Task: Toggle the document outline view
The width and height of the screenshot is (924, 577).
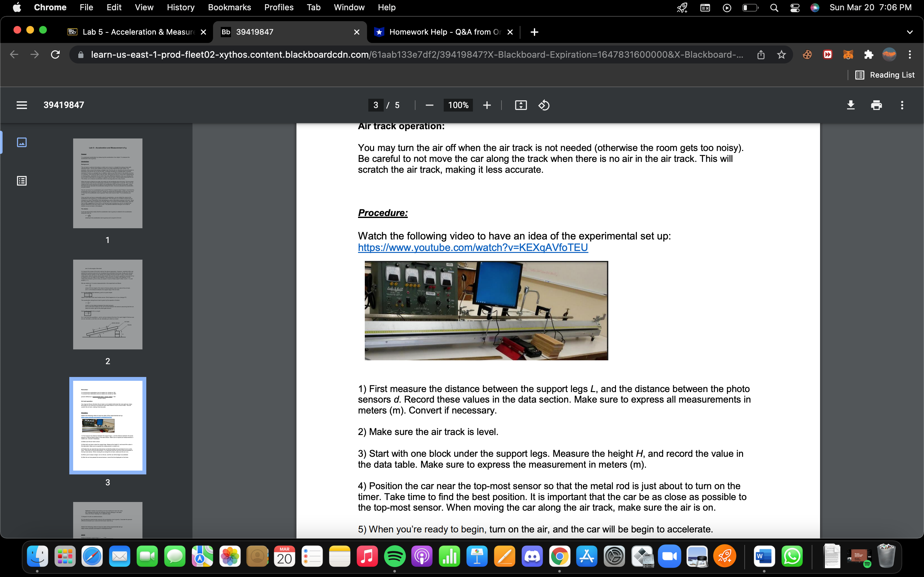Action: click(22, 181)
